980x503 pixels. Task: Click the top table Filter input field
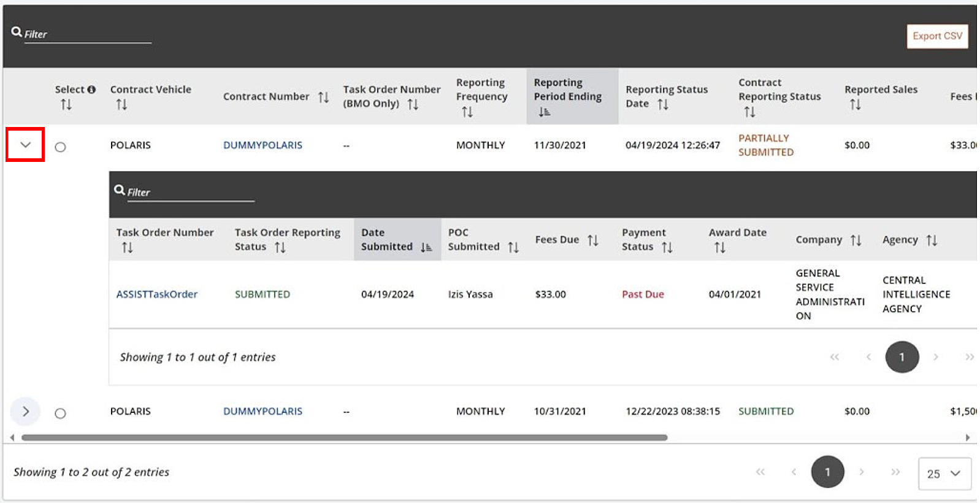click(x=87, y=34)
